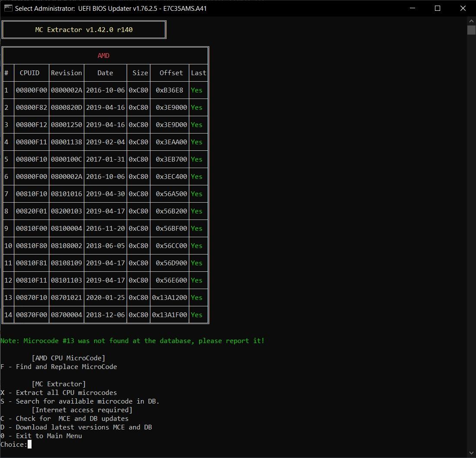Screen dimensions: 476x458
Task: Click the scrollbar down arrow
Action: coord(471,453)
